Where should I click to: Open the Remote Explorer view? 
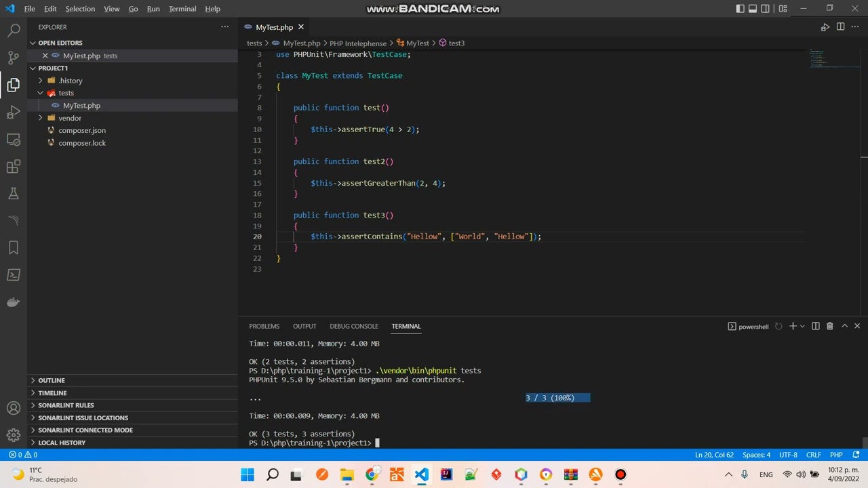pos(14,139)
